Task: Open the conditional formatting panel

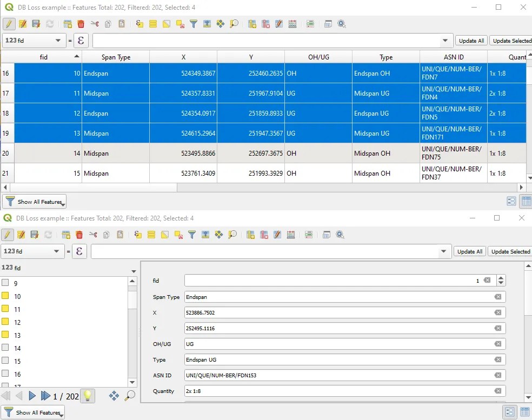Action: point(310,24)
